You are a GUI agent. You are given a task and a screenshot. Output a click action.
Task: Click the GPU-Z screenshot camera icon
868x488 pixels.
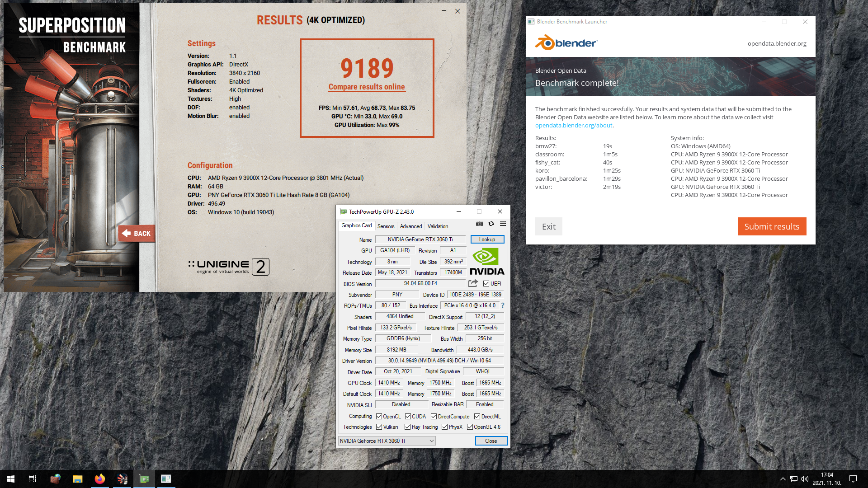pyautogui.click(x=480, y=224)
